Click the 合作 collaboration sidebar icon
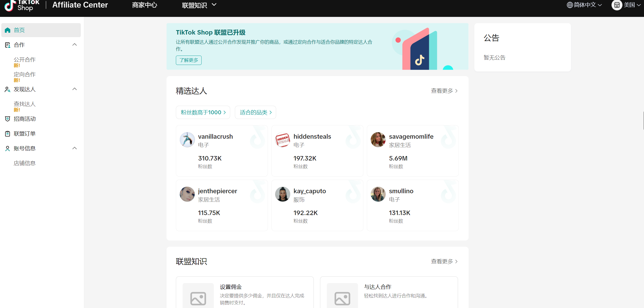 point(8,45)
